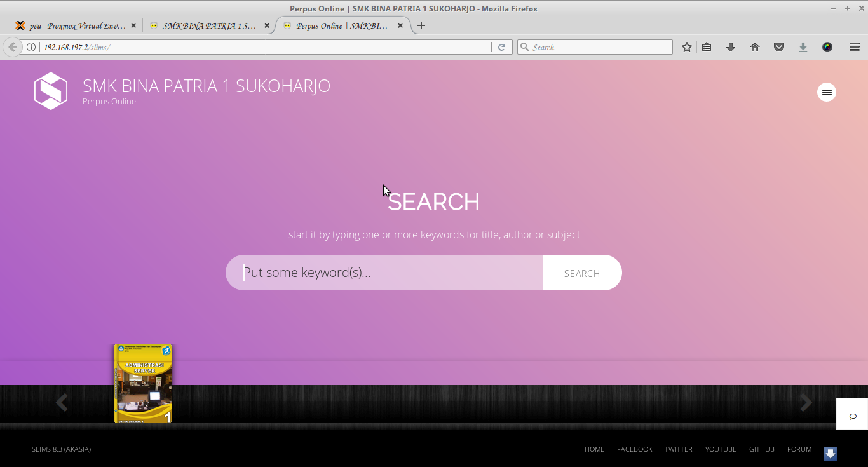
Task: Open a new tab with plus button
Action: click(421, 25)
